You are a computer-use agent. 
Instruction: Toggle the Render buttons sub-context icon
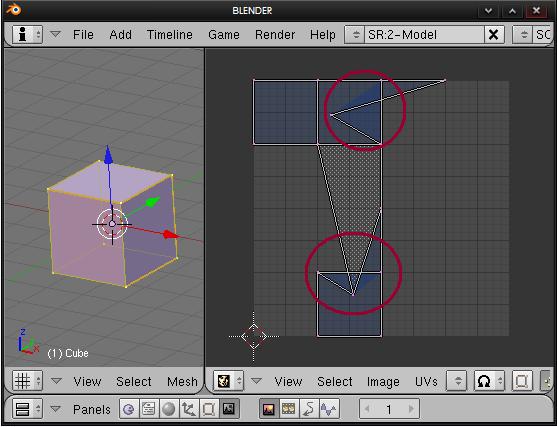click(269, 409)
